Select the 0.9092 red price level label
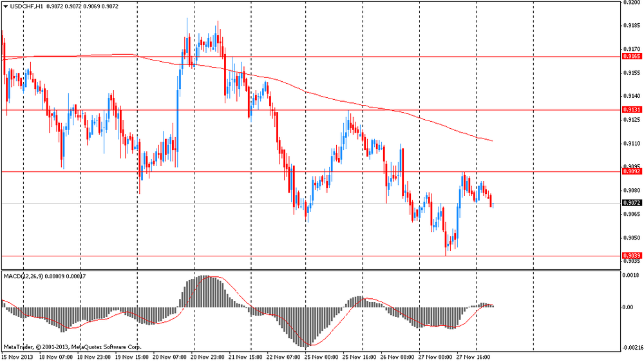Viewport: 644px width, 362px height. click(632, 171)
